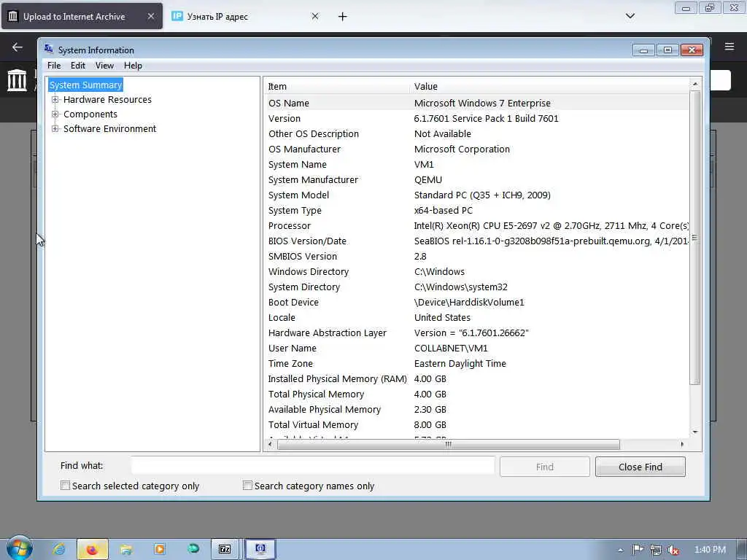747x560 pixels.
Task: Select the BIOS Version/Date row
Action: tap(476, 241)
